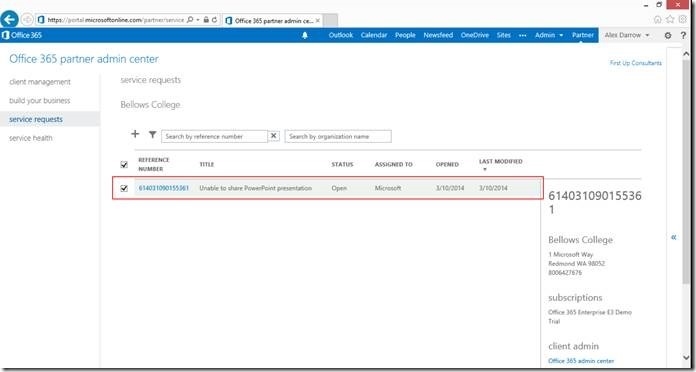
Task: Toggle the select-all checkbox in table header
Action: (124, 165)
